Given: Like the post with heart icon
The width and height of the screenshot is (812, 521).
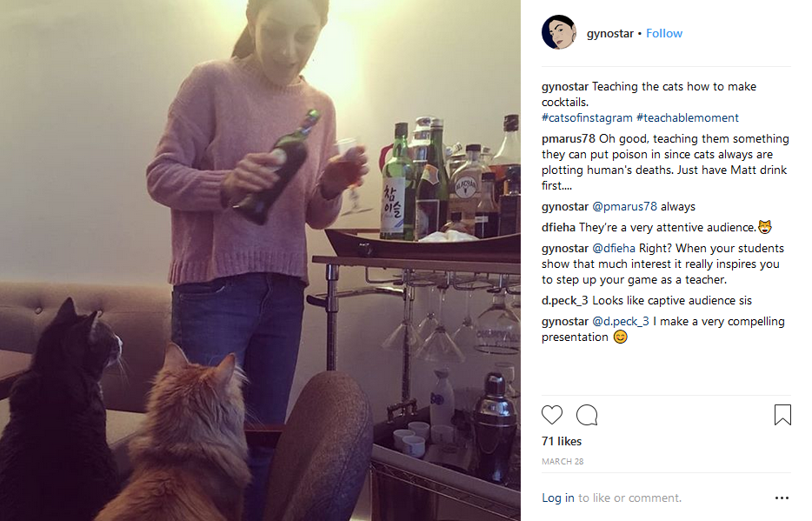Looking at the screenshot, I should pos(552,415).
